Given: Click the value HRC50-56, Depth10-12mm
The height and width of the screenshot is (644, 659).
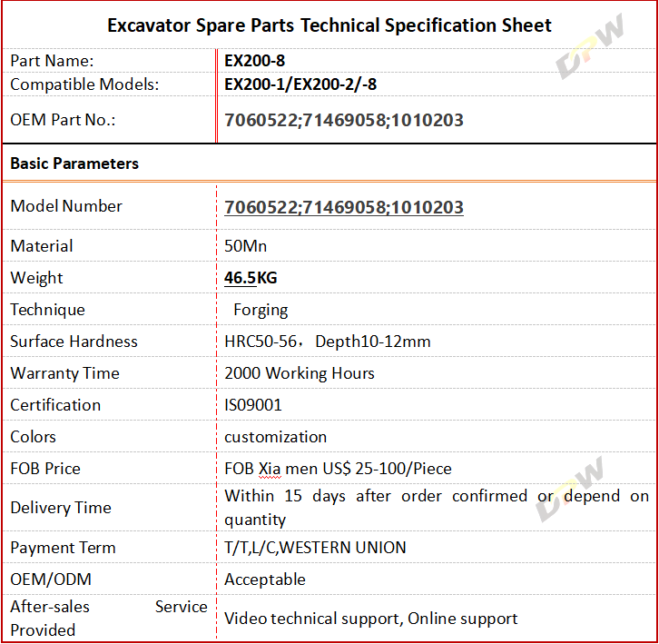Looking at the screenshot, I should (x=328, y=342).
